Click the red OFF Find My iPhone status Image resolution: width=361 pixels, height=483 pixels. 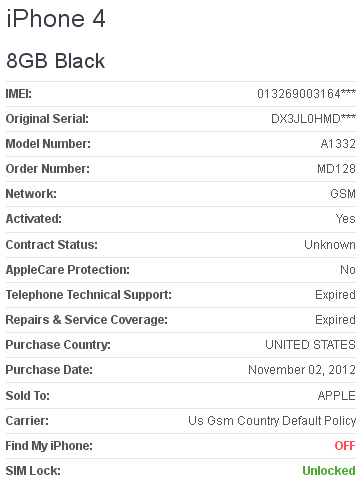click(x=345, y=446)
